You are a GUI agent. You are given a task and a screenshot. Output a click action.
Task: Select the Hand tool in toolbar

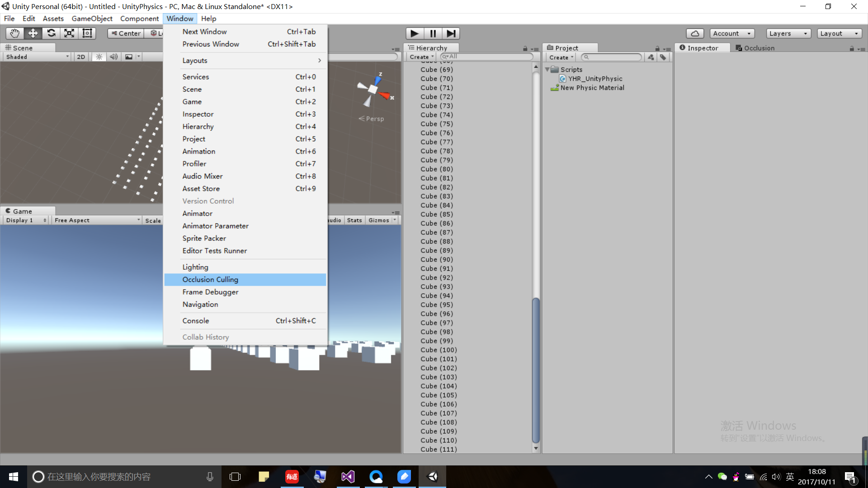coord(14,33)
